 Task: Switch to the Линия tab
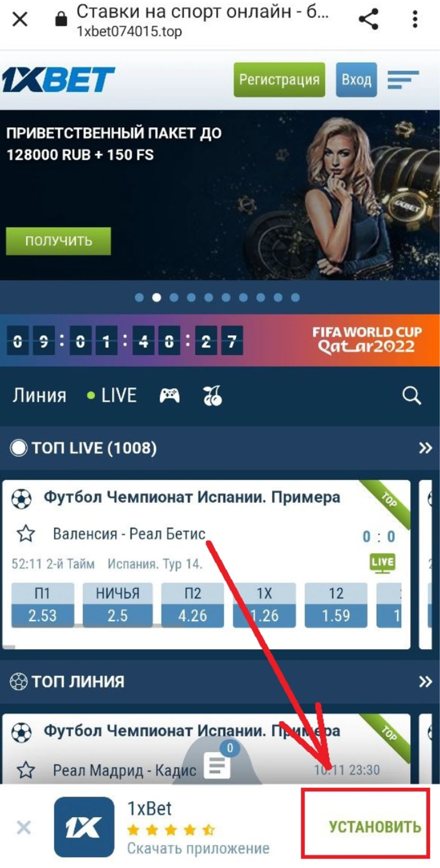[39, 395]
